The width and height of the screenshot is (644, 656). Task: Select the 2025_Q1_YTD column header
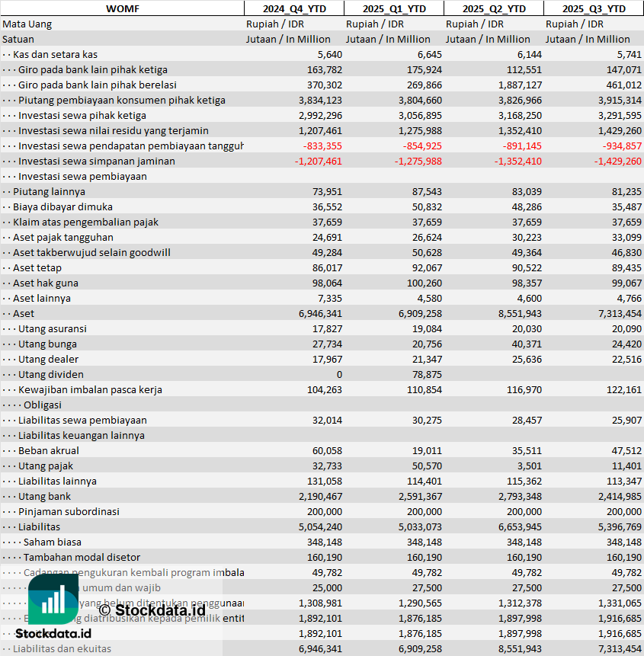[394, 9]
